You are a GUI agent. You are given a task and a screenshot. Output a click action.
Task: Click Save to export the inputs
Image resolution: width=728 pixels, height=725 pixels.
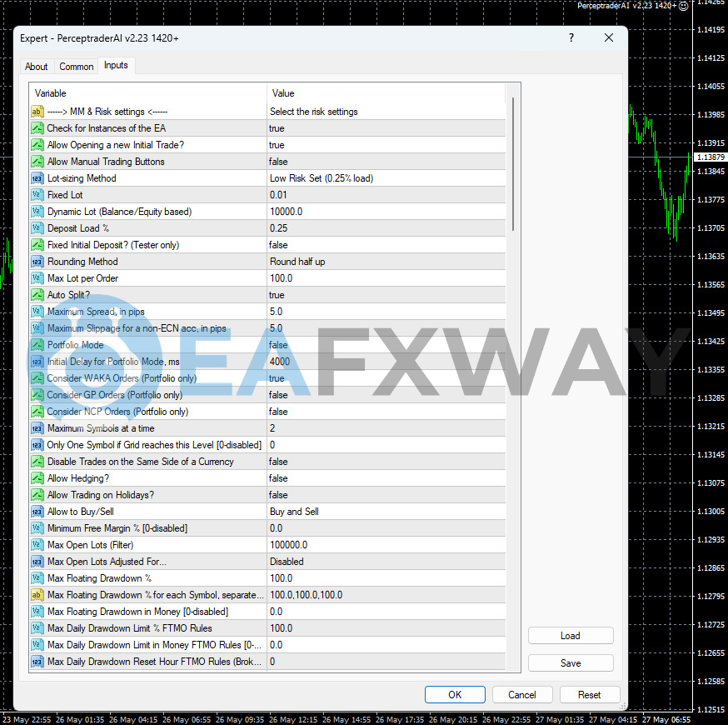571,663
